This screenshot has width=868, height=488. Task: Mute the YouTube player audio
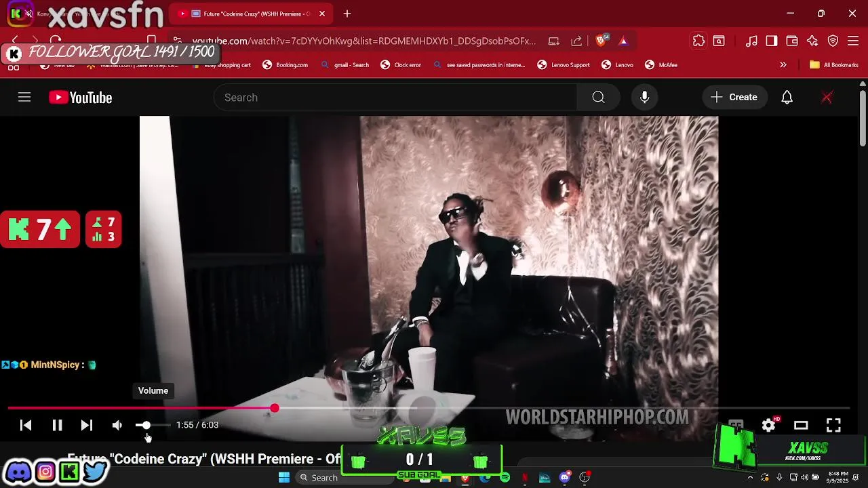[x=117, y=425]
